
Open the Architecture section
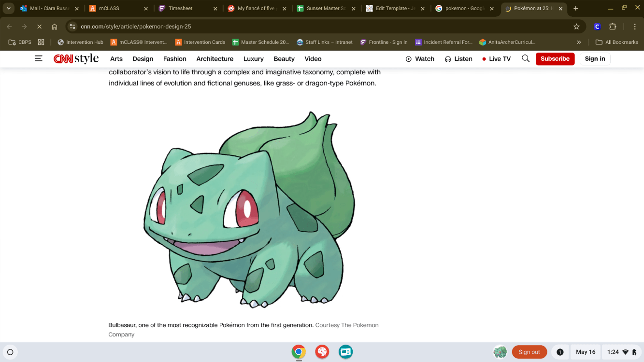pyautogui.click(x=215, y=59)
